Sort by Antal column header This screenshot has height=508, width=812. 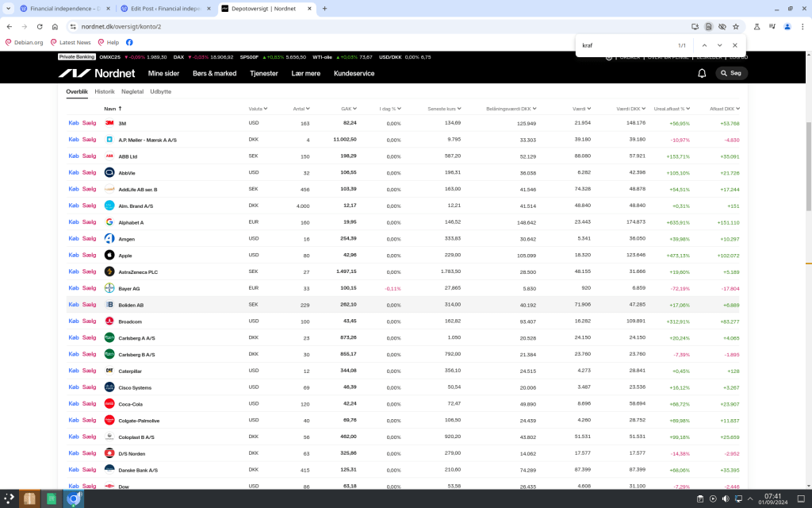coord(300,108)
